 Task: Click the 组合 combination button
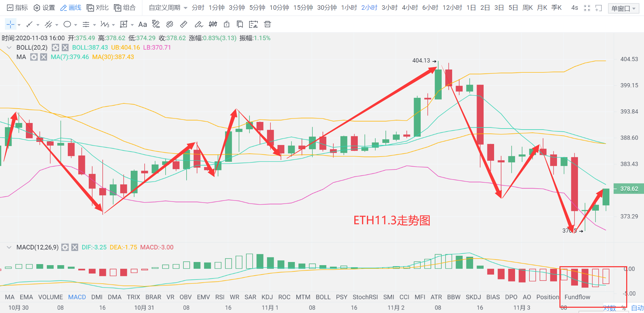pos(125,8)
